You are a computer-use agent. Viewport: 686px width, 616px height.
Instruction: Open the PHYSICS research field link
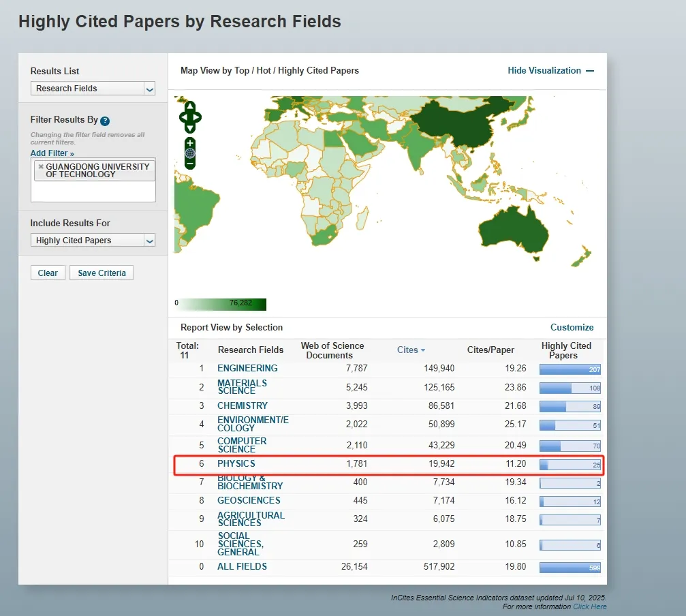pos(236,464)
